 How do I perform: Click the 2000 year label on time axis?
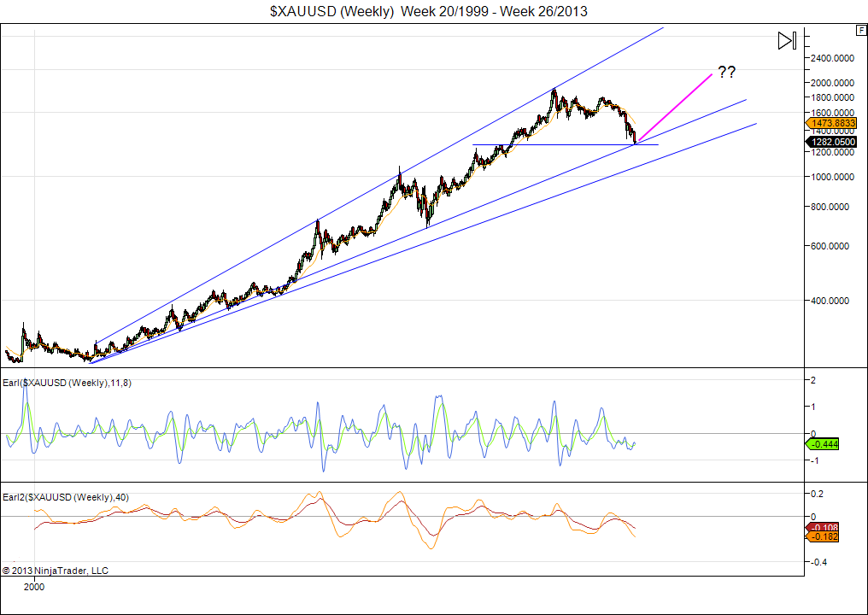tap(34, 587)
